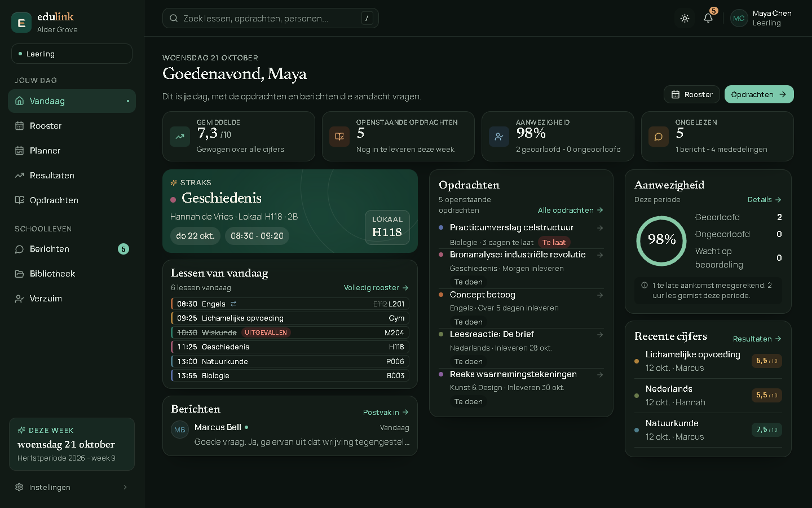This screenshot has width=812, height=508.
Task: Click the 98% attendance progress ring
Action: (x=661, y=241)
